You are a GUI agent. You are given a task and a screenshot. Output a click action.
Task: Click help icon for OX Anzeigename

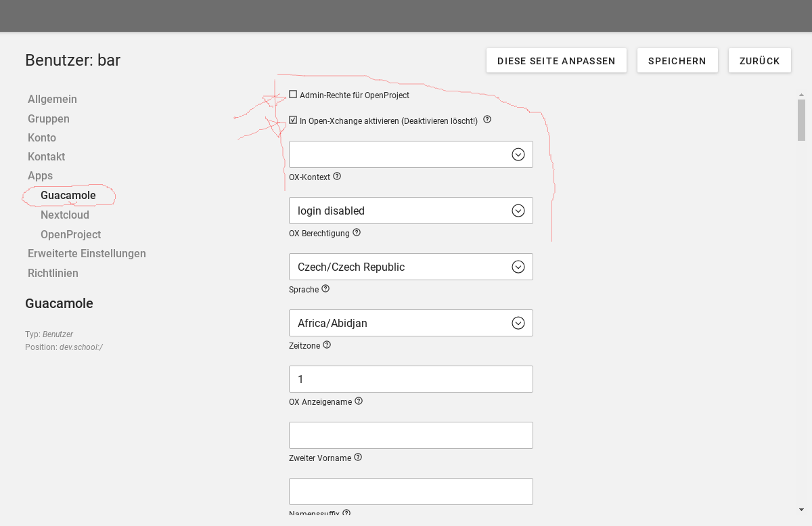click(x=359, y=401)
